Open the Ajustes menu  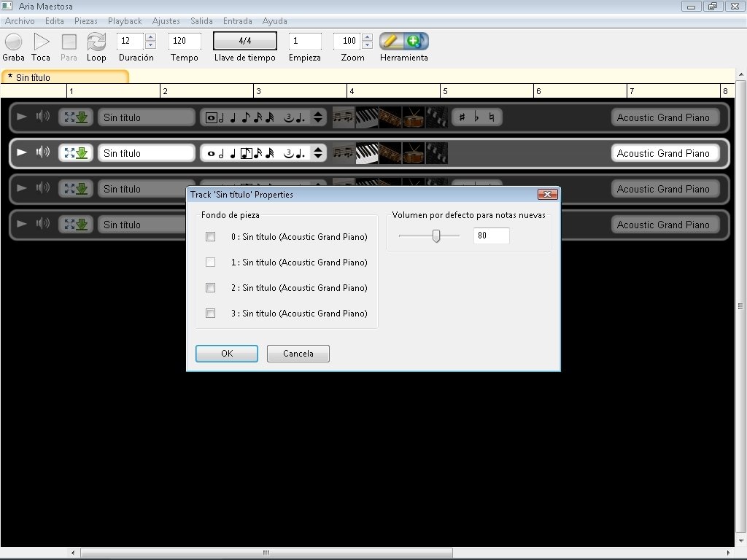coord(166,21)
